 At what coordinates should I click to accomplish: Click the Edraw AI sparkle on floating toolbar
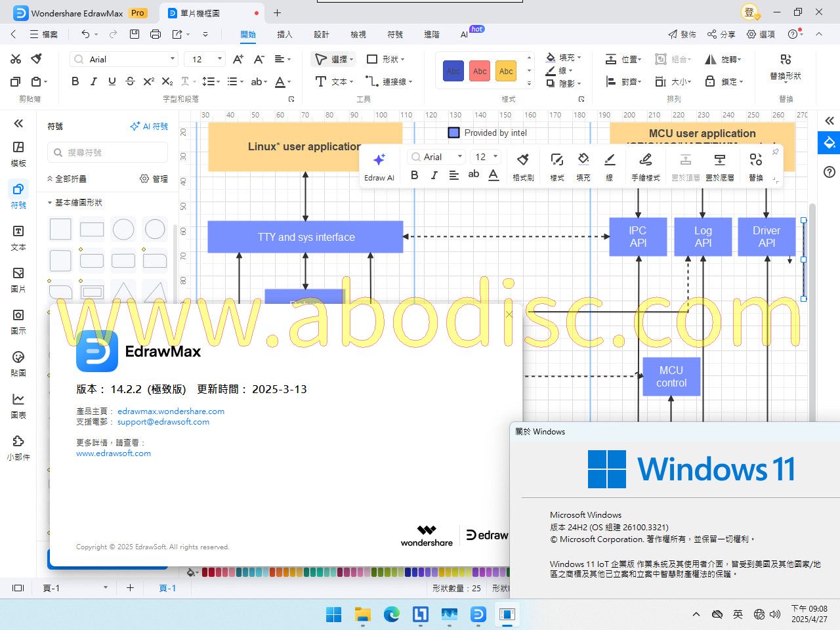click(x=379, y=166)
